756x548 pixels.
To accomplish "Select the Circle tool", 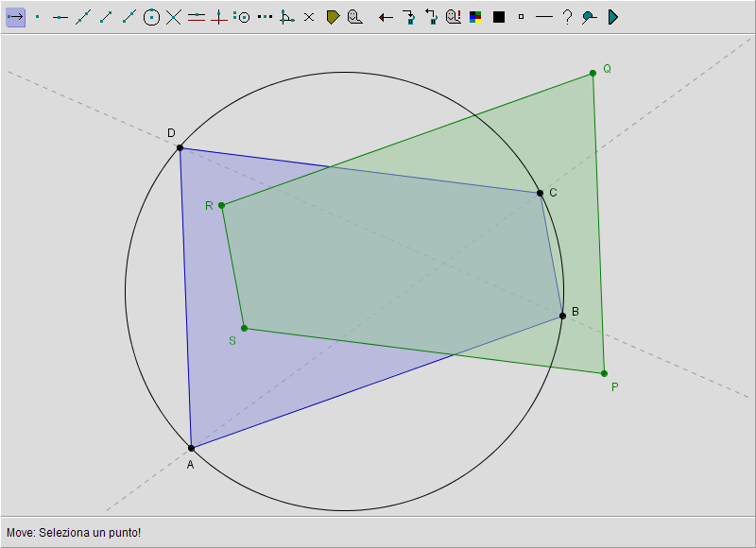I will point(151,17).
